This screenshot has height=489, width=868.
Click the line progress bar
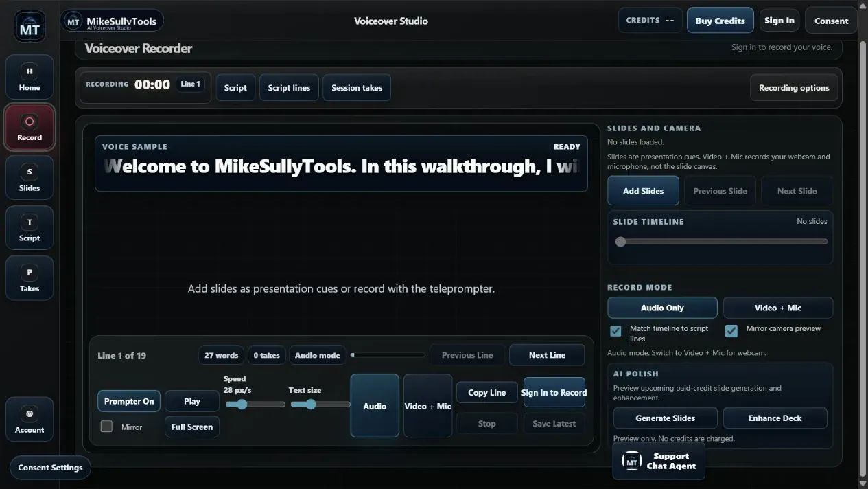coord(388,355)
